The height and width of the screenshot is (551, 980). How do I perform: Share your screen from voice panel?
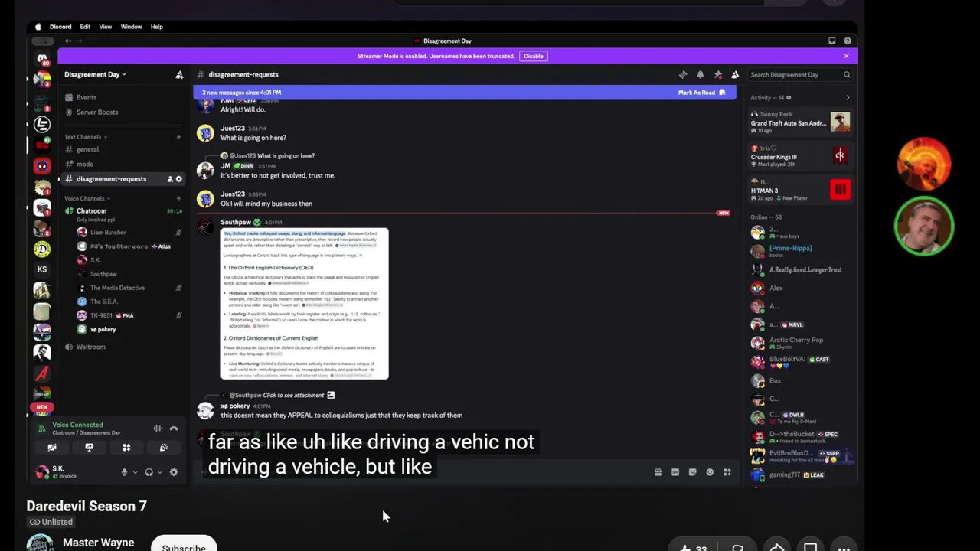point(90,448)
